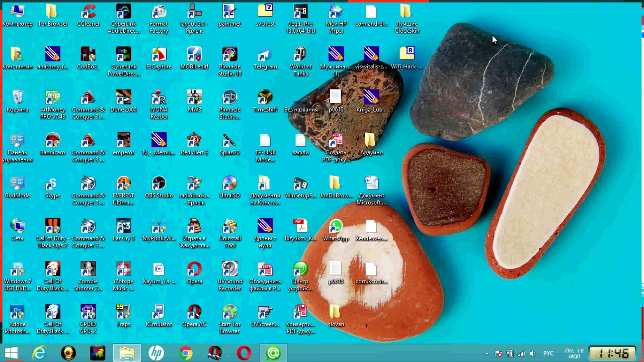This screenshot has height=362, width=644.
Task: Select the slovari folder icon
Action: 336,316
